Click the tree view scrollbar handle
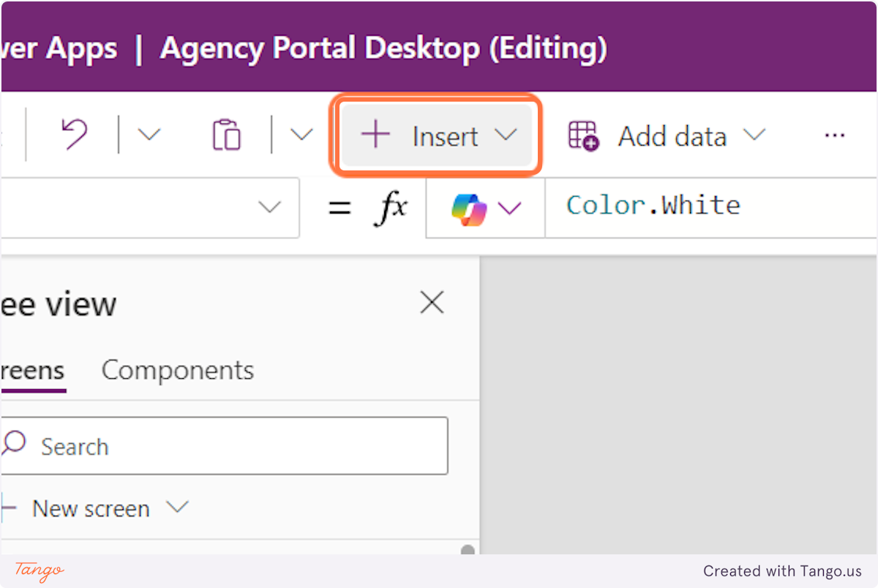878x588 pixels. pyautogui.click(x=468, y=550)
